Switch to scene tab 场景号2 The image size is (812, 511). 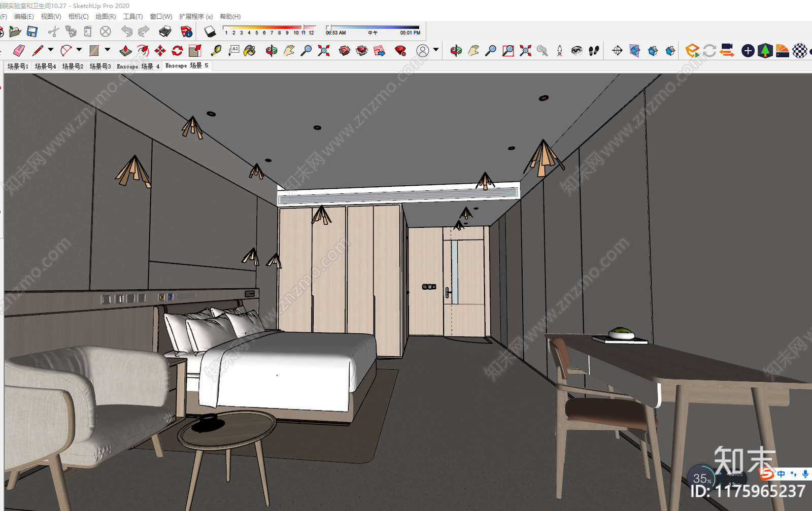[73, 66]
